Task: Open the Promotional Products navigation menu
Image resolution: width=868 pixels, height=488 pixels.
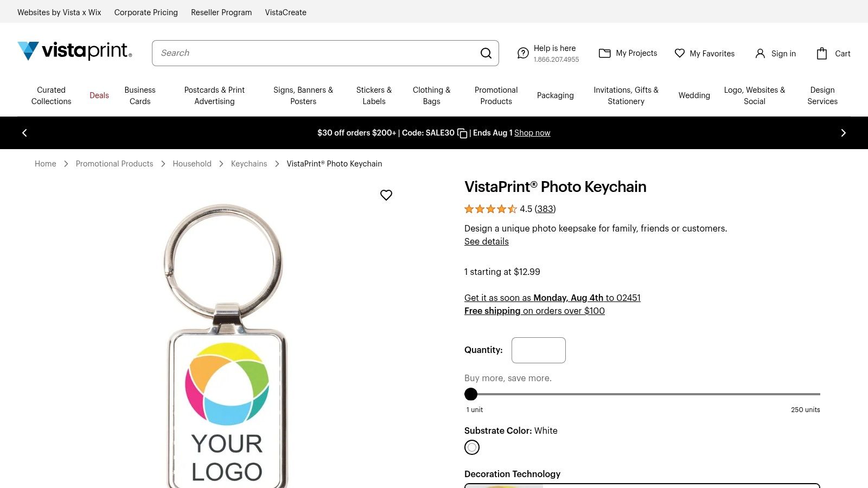Action: 496,95
